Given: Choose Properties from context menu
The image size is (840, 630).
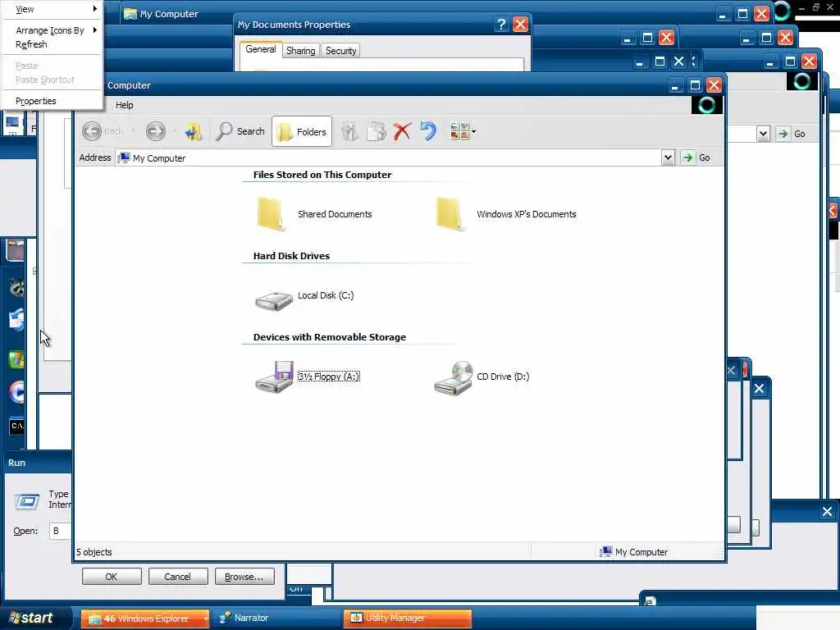Looking at the screenshot, I should (x=52, y=101).
